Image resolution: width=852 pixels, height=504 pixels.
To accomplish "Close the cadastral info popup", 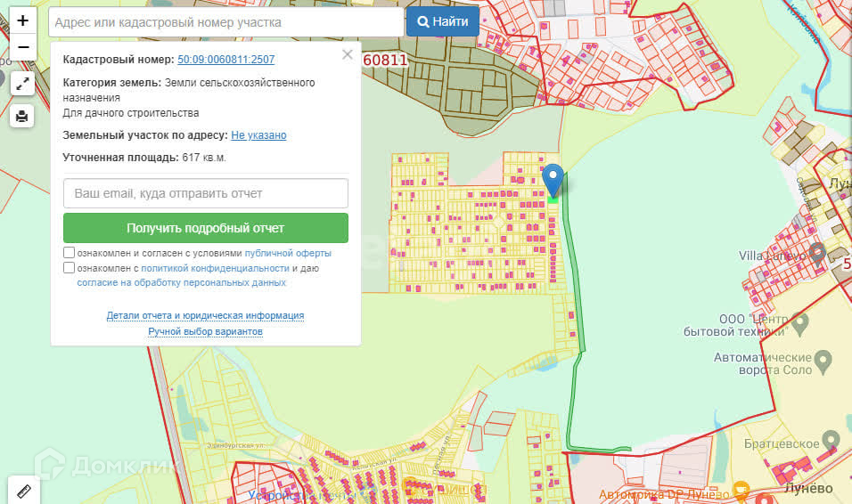I will pos(347,55).
